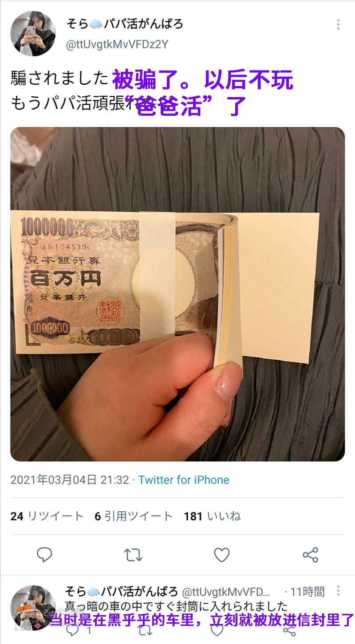This screenshot has width=355, height=644.
Task: Enlarge the banknote photo
Action: (x=177, y=295)
